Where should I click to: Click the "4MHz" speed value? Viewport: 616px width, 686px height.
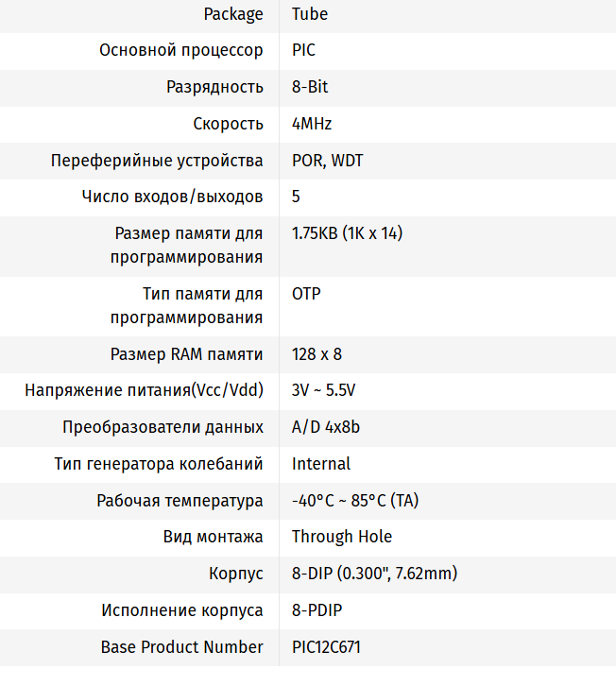point(312,124)
